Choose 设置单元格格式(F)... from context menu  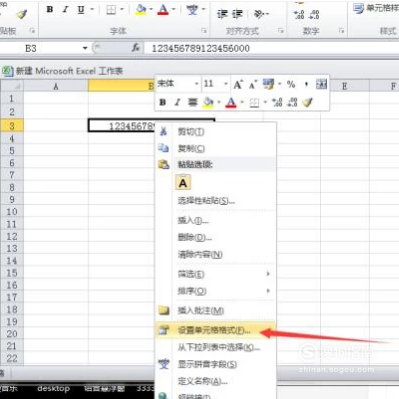[x=216, y=330]
